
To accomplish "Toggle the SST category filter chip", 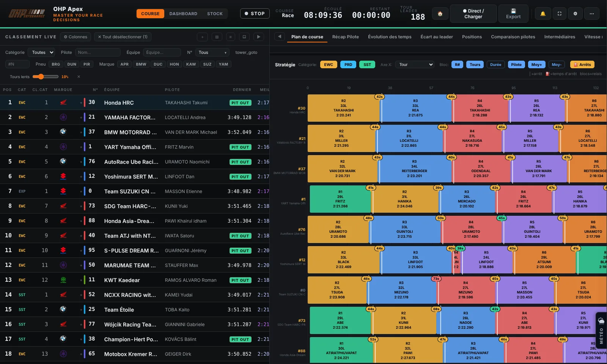I will tap(367, 64).
